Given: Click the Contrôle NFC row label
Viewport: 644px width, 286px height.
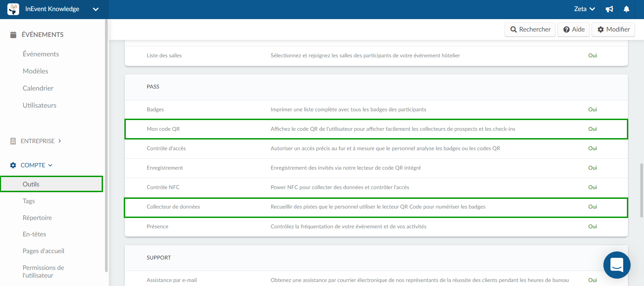Looking at the screenshot, I should coord(163,187).
